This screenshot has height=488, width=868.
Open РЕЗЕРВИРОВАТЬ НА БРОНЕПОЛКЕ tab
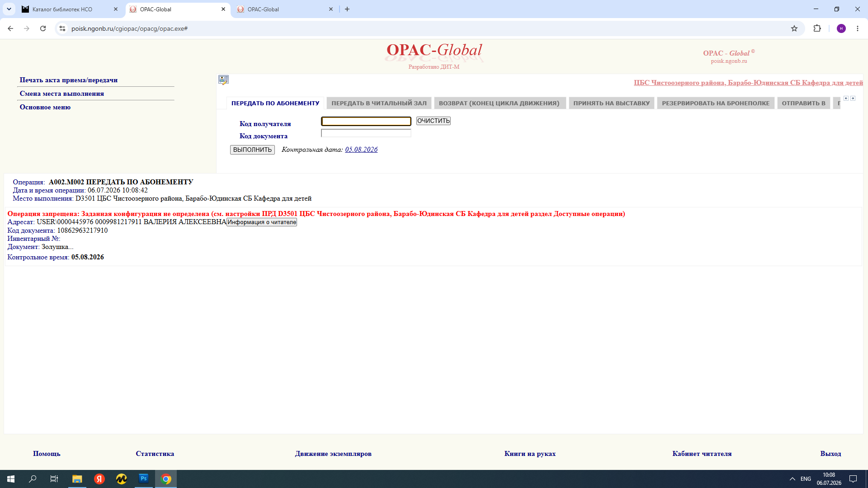(x=716, y=103)
